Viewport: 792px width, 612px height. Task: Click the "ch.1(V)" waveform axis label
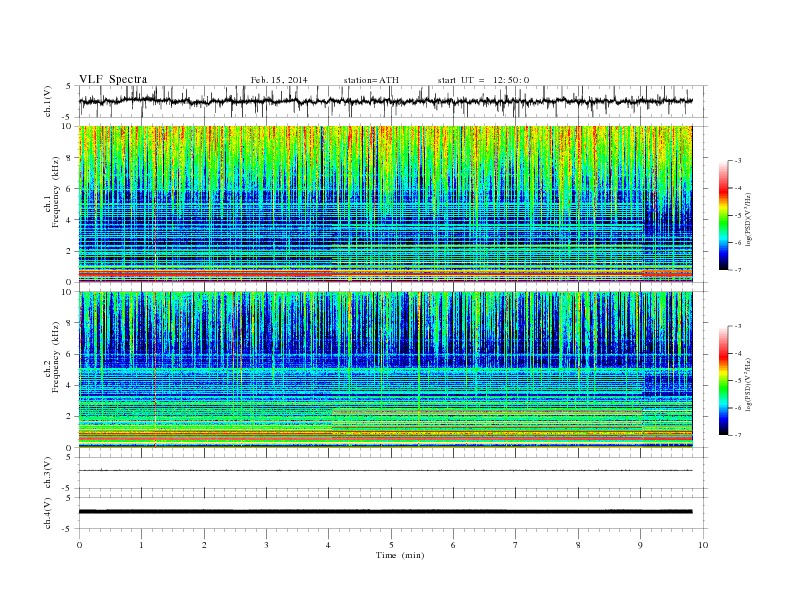point(48,101)
